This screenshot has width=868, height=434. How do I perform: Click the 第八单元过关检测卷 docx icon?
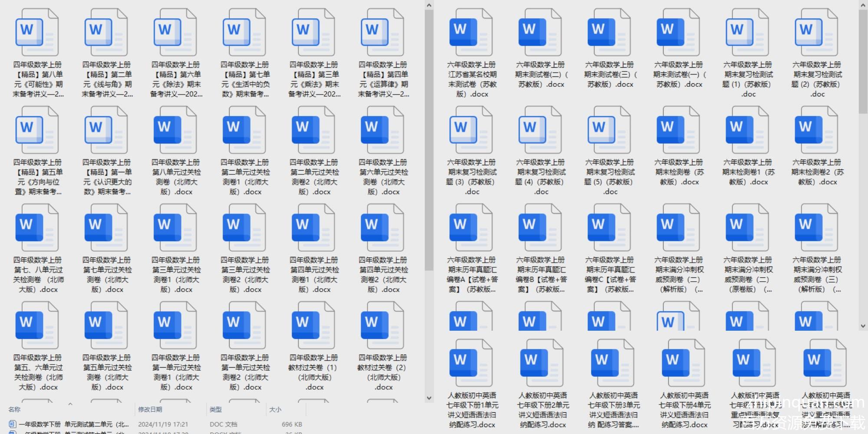[175, 130]
